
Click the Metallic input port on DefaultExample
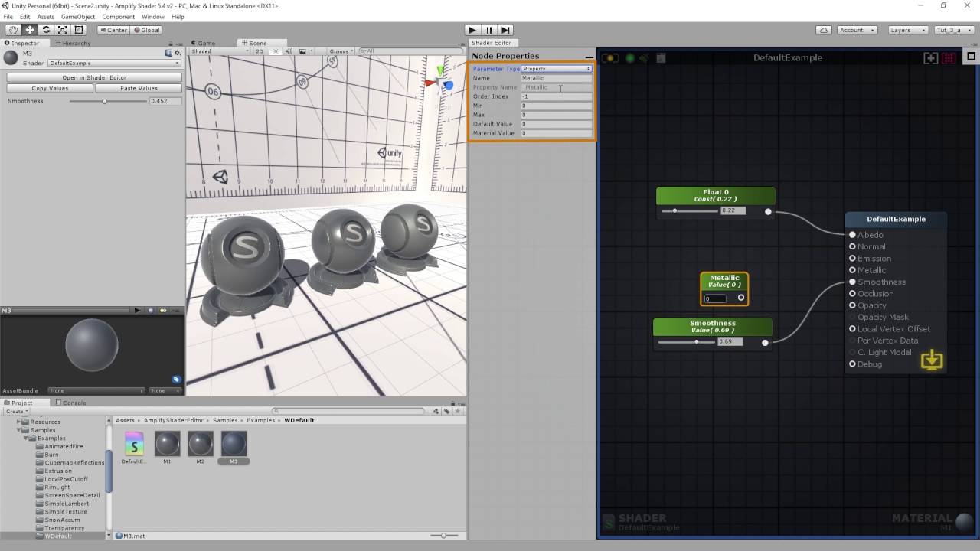click(852, 270)
